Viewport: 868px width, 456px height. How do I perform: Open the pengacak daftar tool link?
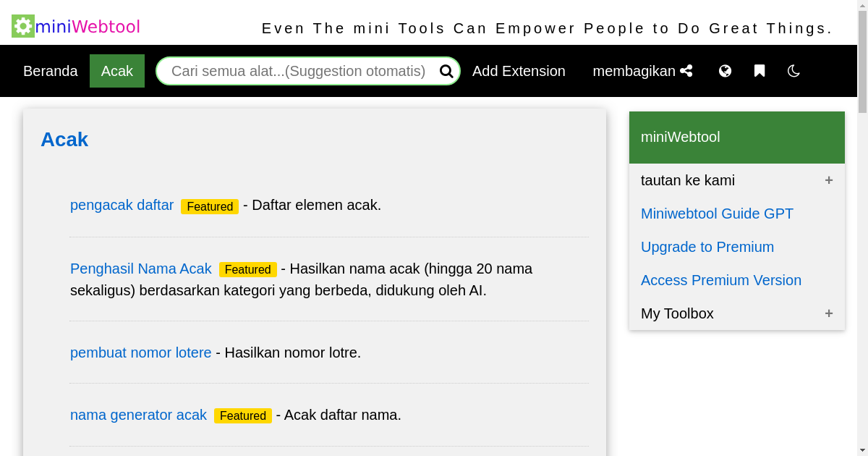coord(122,205)
